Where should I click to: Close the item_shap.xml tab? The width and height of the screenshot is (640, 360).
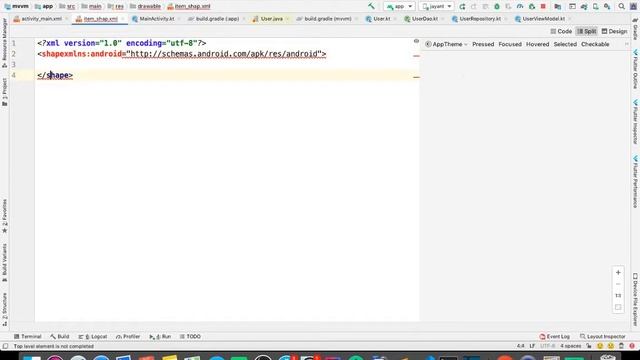coord(122,19)
